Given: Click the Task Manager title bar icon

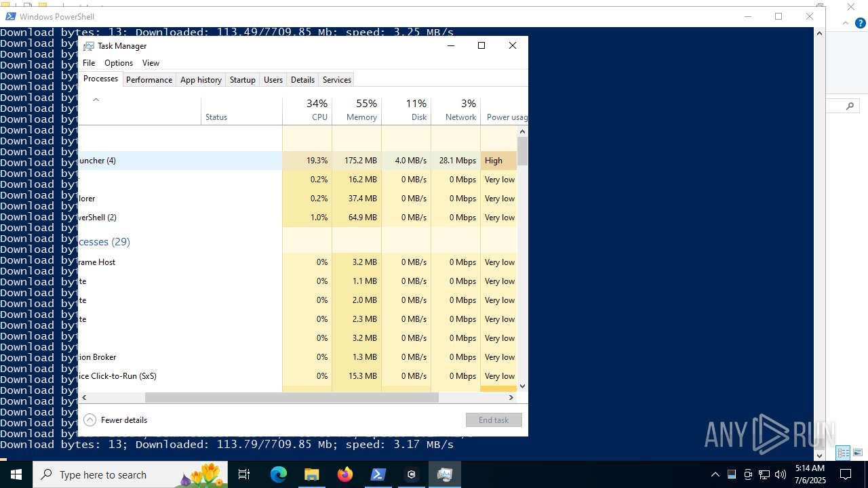Looking at the screenshot, I should tap(89, 46).
